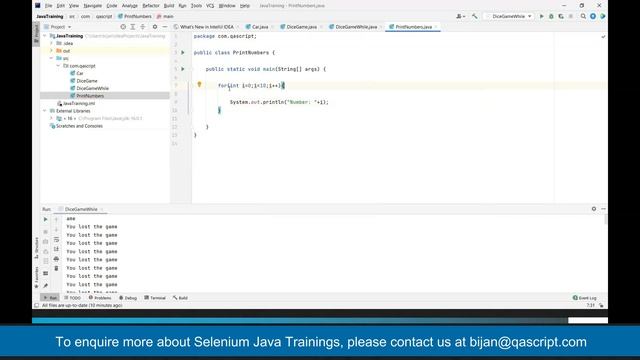Open Project panel settings gear
This screenshot has width=640, height=360.
155,27
